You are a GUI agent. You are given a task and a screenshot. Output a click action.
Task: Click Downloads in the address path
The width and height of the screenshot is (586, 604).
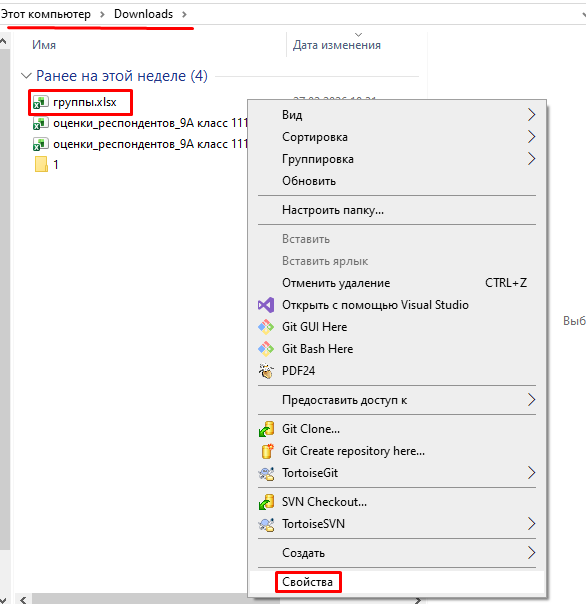pyautogui.click(x=143, y=14)
